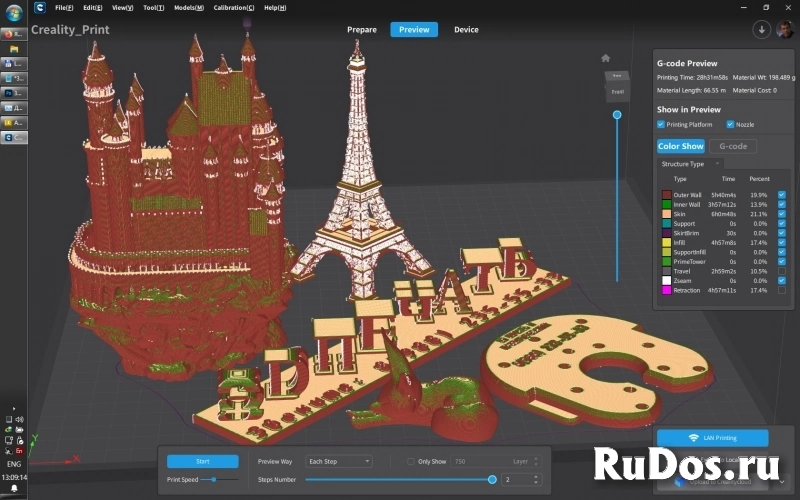Click the vertical layer slider handle
The height and width of the screenshot is (500, 800).
tap(617, 115)
